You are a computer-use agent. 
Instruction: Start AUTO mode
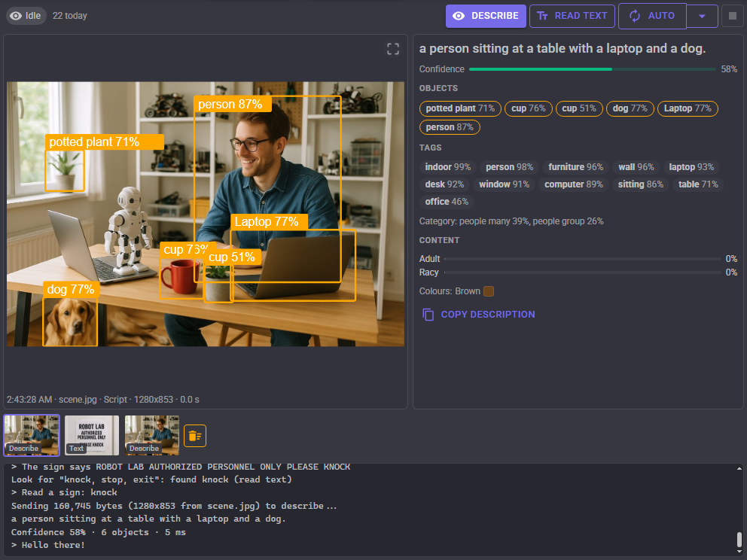coord(652,16)
